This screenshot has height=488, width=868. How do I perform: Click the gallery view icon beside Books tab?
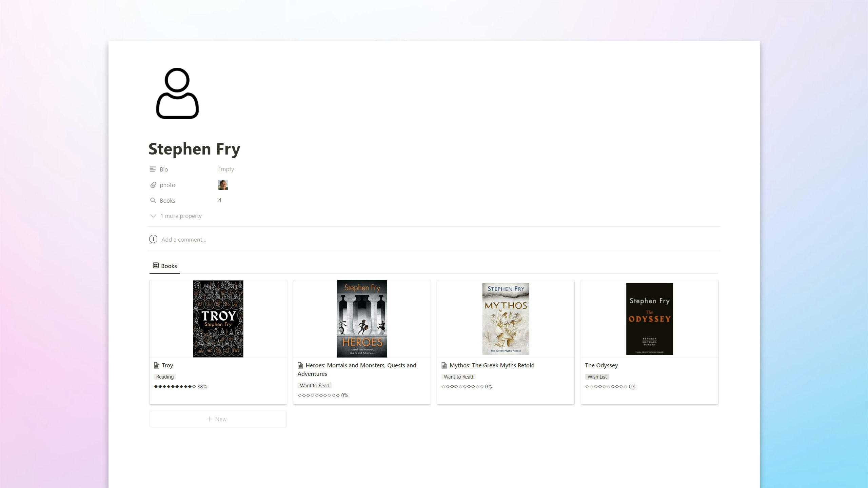tap(156, 265)
